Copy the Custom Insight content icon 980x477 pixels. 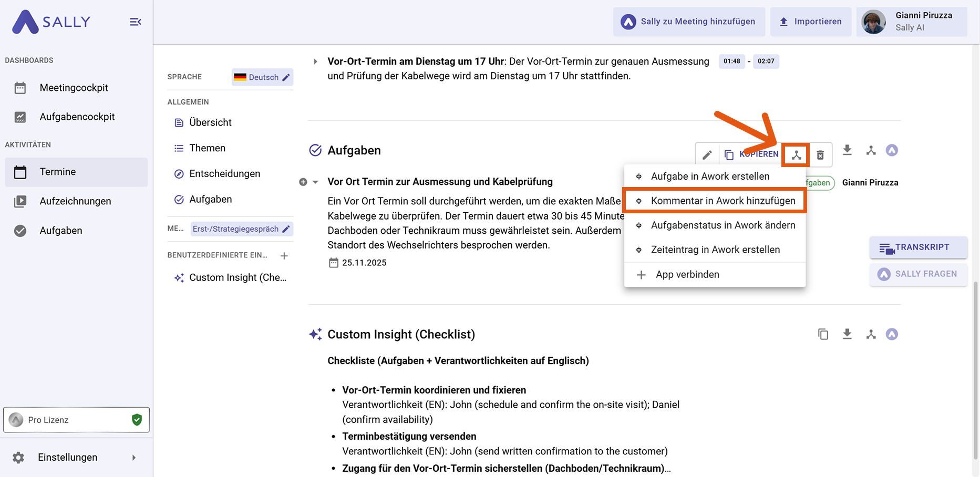coord(823,334)
